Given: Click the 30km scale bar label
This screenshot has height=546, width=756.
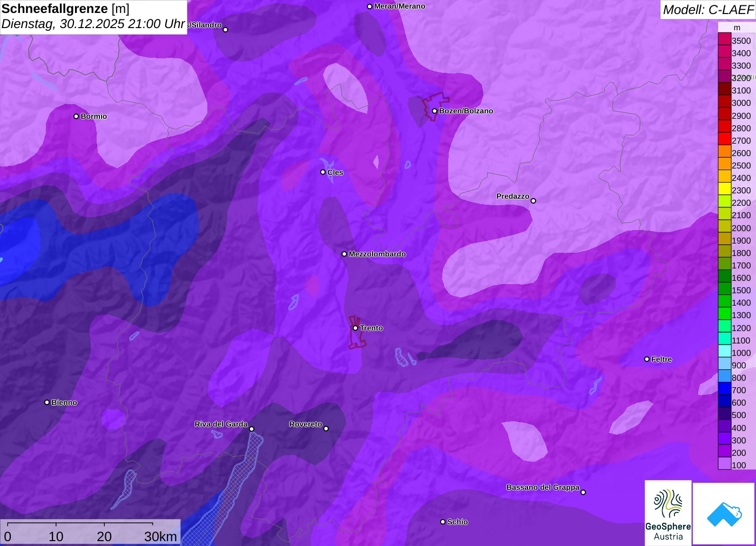Looking at the screenshot, I should pos(160,536).
